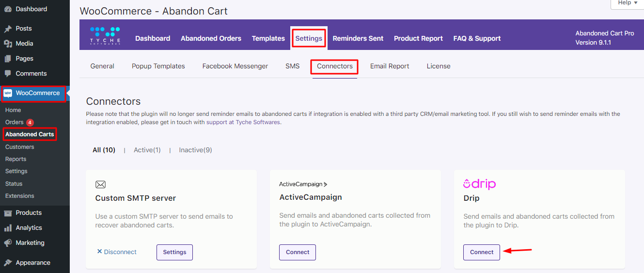The width and height of the screenshot is (644, 273).
Task: Go to WooCommerce Settings submenu
Action: point(16,171)
